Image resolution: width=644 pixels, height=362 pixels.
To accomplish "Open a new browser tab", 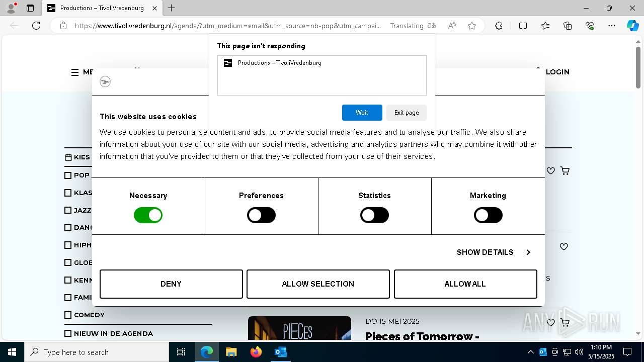I will coord(172,8).
